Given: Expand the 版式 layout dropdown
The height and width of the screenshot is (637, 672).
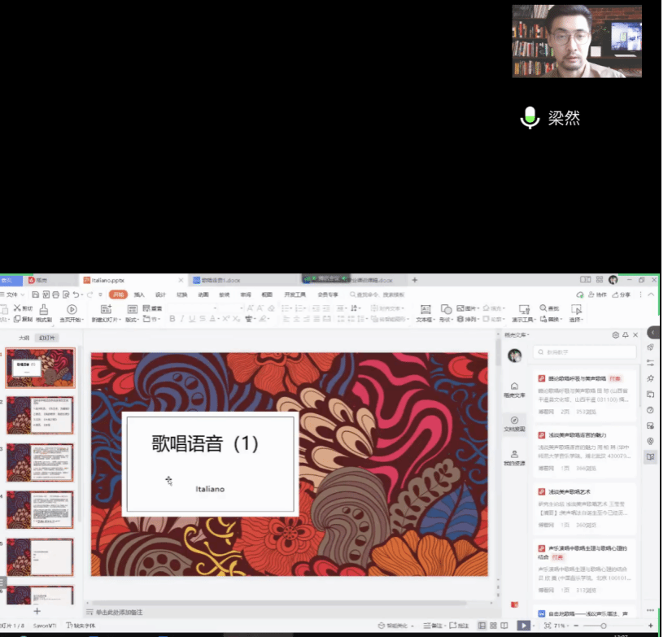Looking at the screenshot, I should tap(132, 320).
